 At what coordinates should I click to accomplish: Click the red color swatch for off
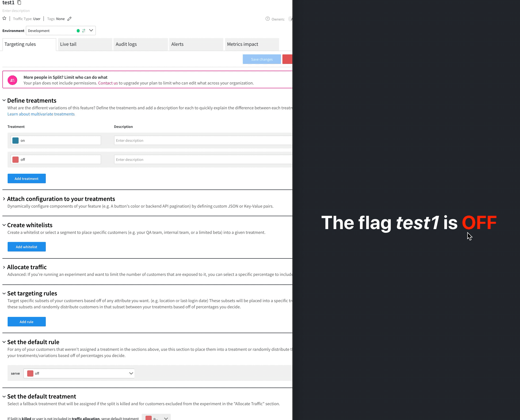point(16,160)
